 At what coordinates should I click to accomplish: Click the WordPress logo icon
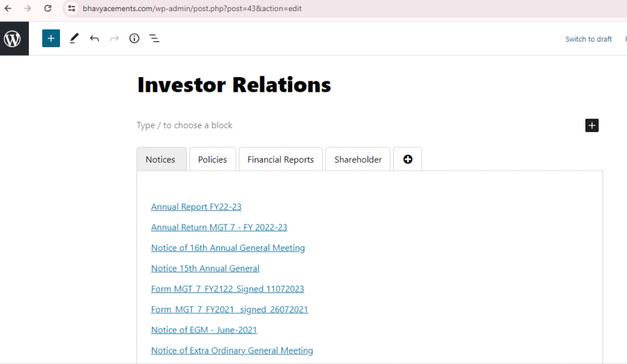(12, 39)
